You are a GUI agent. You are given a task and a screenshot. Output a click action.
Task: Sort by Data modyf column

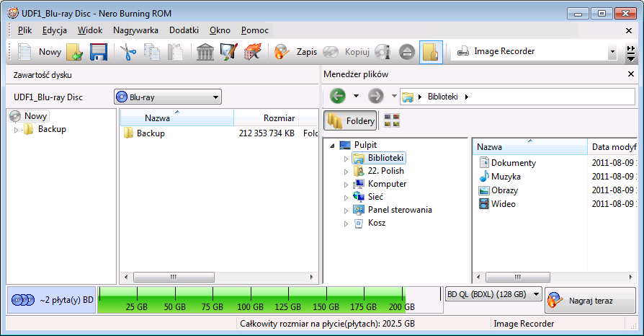tap(613, 147)
